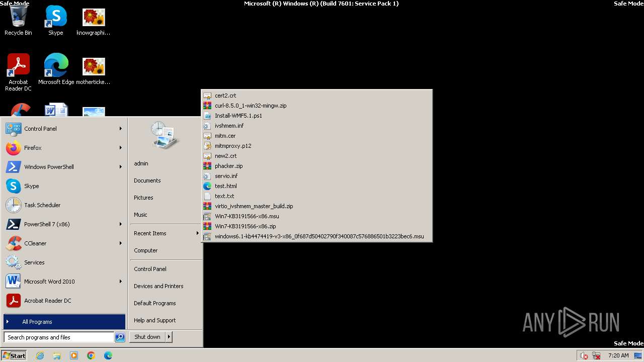Open recent file cert2.crt

click(x=316, y=96)
